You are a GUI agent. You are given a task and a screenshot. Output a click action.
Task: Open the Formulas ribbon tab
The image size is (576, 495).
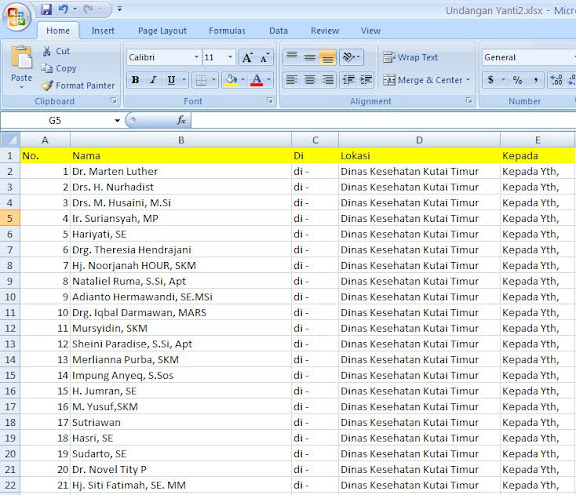pyautogui.click(x=227, y=31)
